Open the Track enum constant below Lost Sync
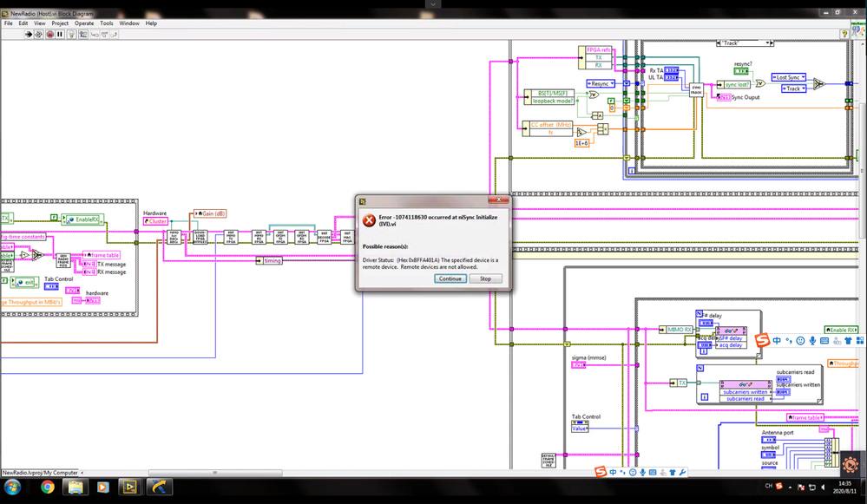 pyautogui.click(x=794, y=88)
